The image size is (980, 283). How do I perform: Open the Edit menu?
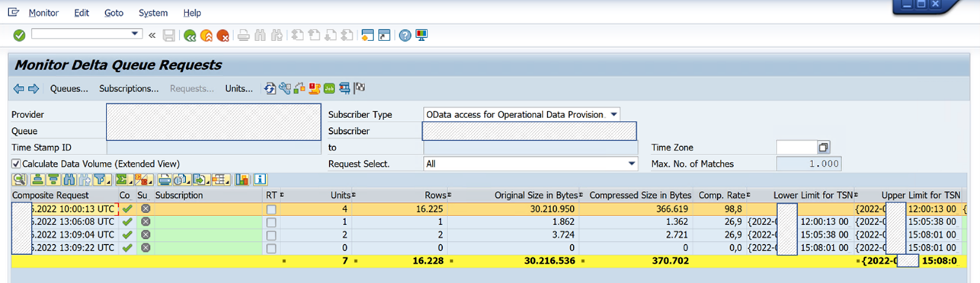(x=82, y=13)
